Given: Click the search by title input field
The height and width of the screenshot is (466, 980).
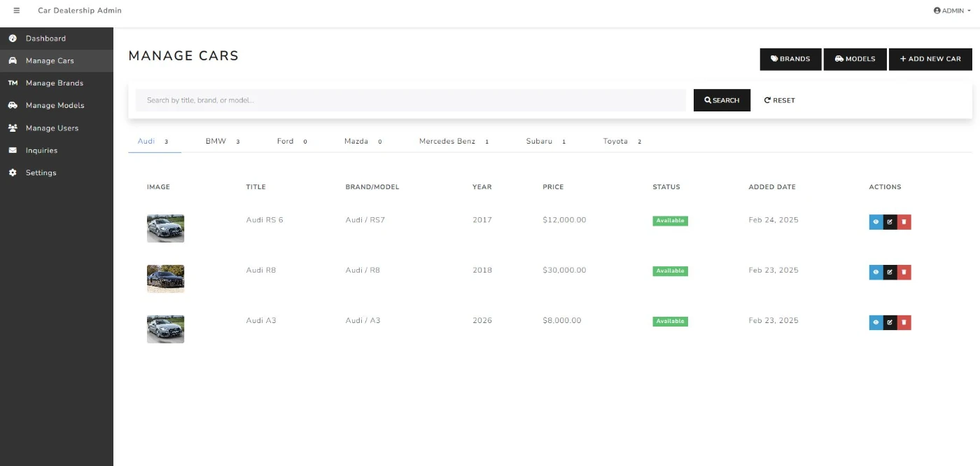Looking at the screenshot, I should click(x=410, y=100).
